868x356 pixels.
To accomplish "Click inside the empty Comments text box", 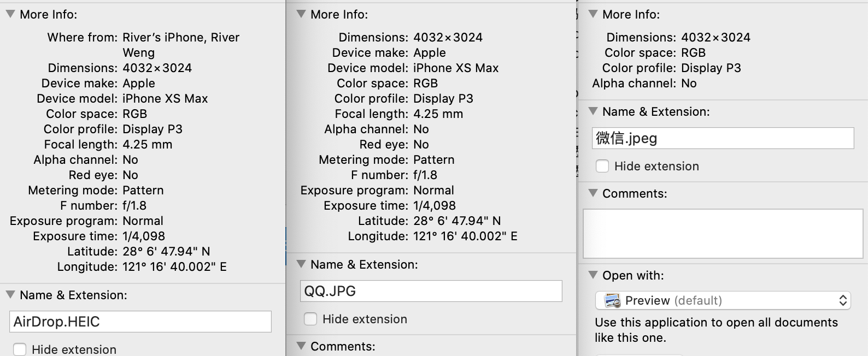I will click(723, 234).
